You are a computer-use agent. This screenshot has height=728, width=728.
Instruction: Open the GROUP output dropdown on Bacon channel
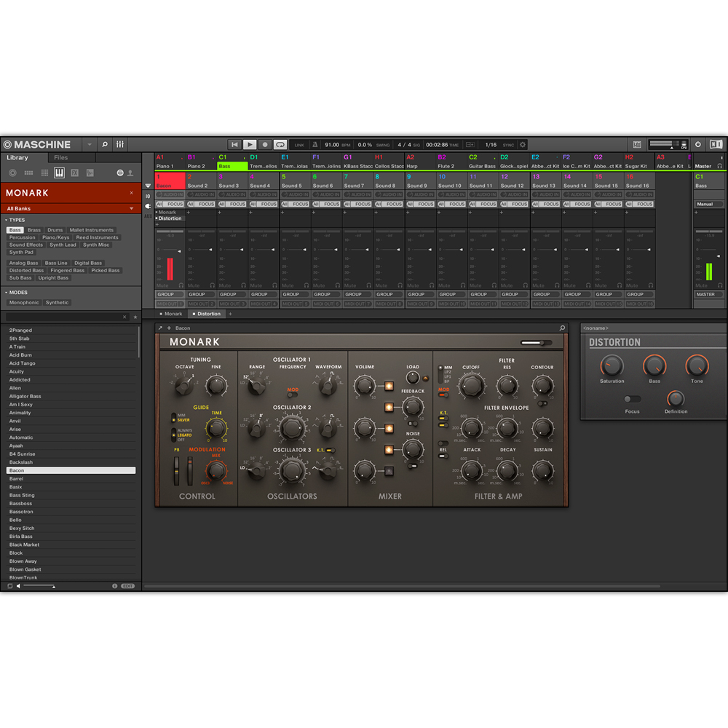170,294
